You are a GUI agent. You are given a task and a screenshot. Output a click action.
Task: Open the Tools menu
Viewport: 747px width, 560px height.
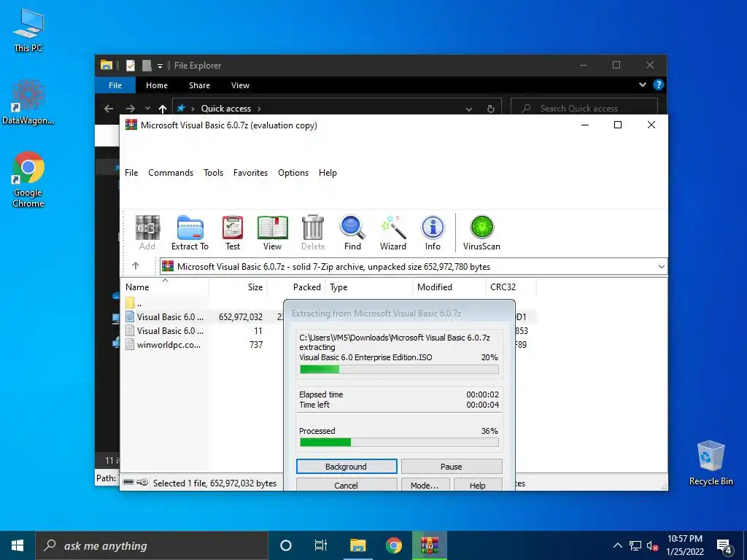point(214,173)
